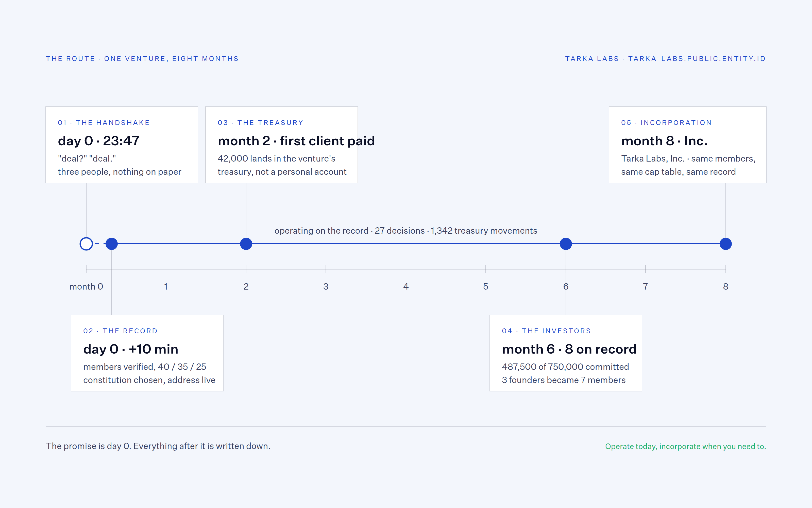
Task: Select '3 founders became 7 members' line
Action: pyautogui.click(x=564, y=380)
